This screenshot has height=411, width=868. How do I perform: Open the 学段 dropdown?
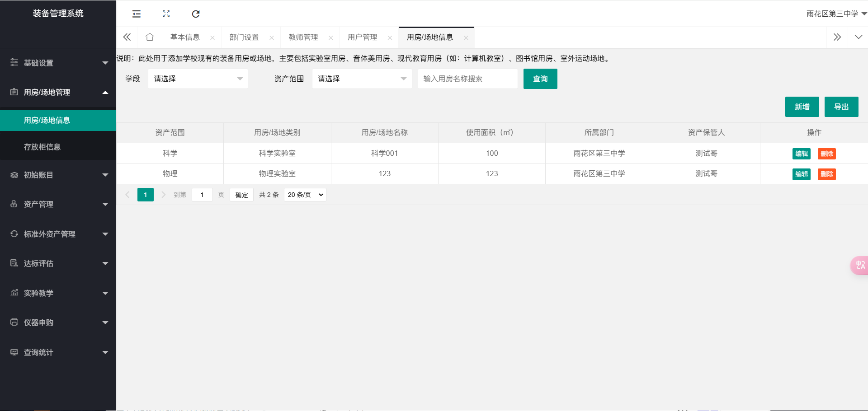point(198,79)
